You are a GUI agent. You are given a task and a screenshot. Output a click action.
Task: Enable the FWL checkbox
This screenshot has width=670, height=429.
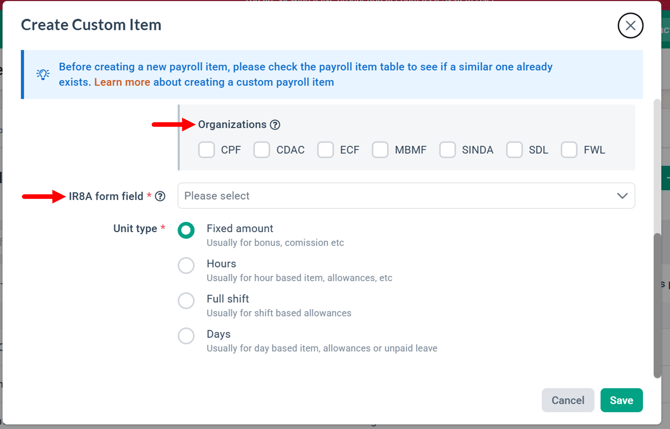click(569, 150)
